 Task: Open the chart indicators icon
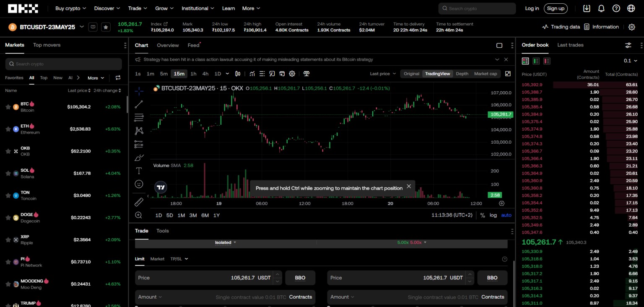[x=252, y=74]
